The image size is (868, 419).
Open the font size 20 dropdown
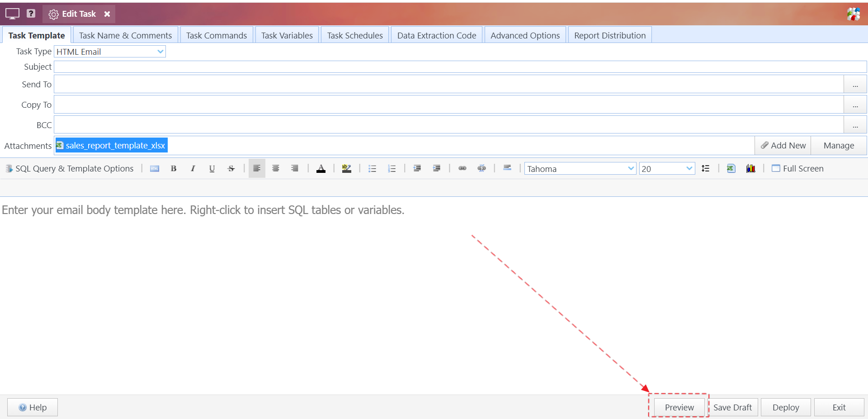click(667, 168)
